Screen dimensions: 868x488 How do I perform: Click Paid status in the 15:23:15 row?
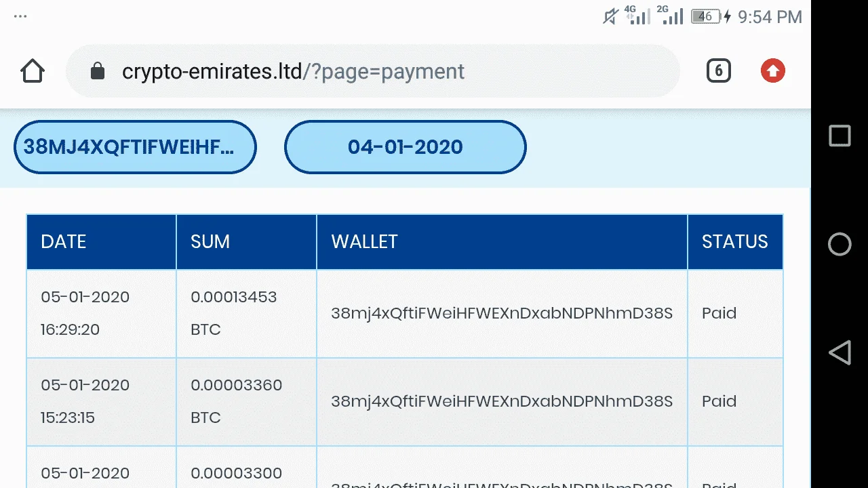pyautogui.click(x=719, y=401)
